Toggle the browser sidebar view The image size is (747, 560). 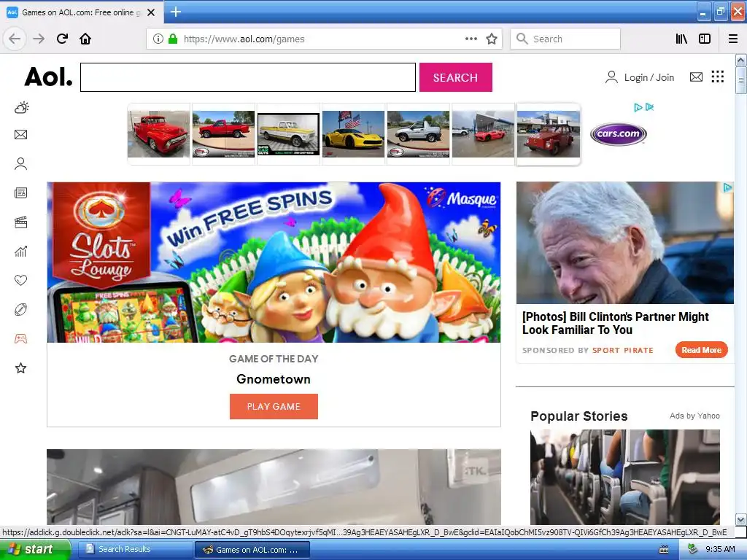coord(705,39)
